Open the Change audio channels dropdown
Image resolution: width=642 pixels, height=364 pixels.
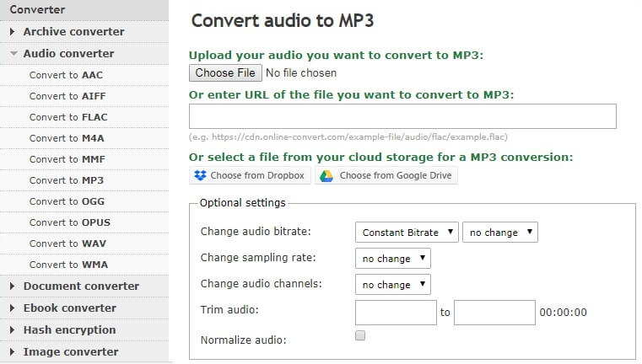pos(393,285)
